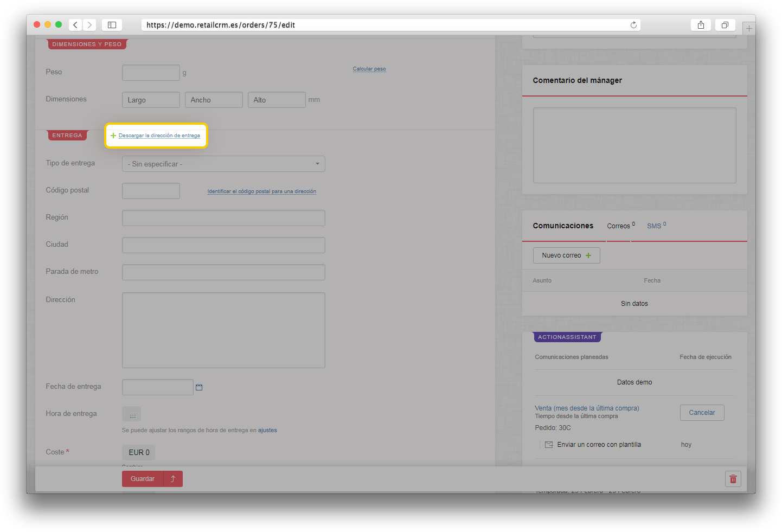Image resolution: width=782 pixels, height=532 pixels.
Task: Open the Tipo de entrega dropdown
Action: click(223, 164)
